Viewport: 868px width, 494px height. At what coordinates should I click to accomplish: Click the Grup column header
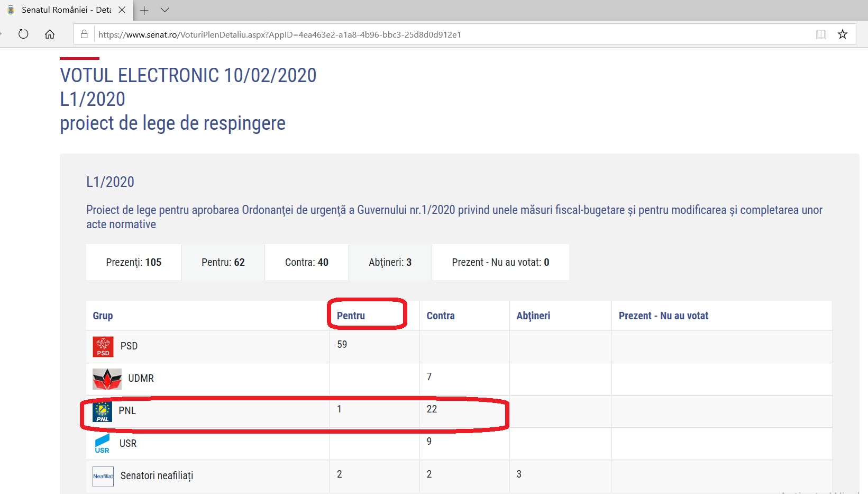103,316
